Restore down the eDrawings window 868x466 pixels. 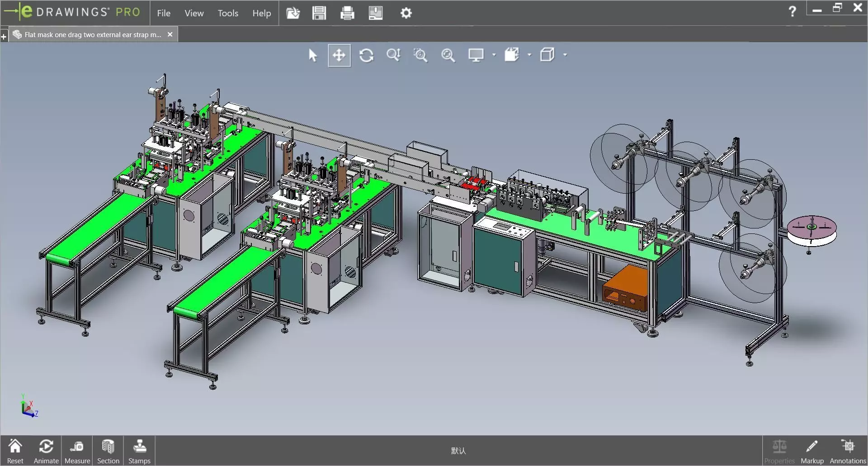tap(837, 8)
